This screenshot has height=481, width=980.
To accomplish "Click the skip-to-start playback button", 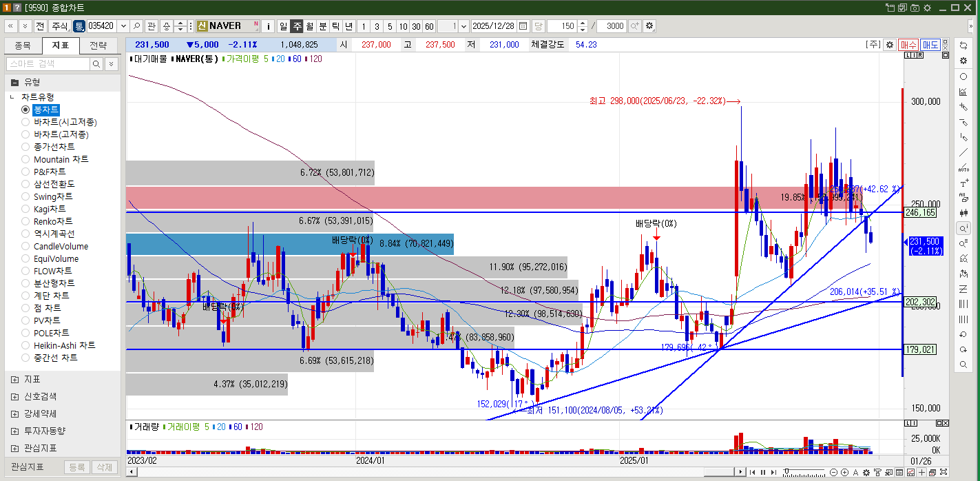I will [752, 472].
